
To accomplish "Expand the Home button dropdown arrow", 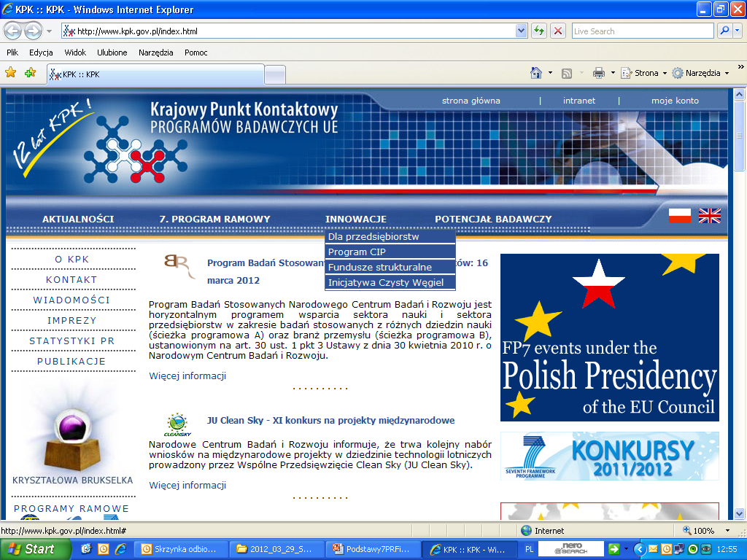I will [x=550, y=73].
